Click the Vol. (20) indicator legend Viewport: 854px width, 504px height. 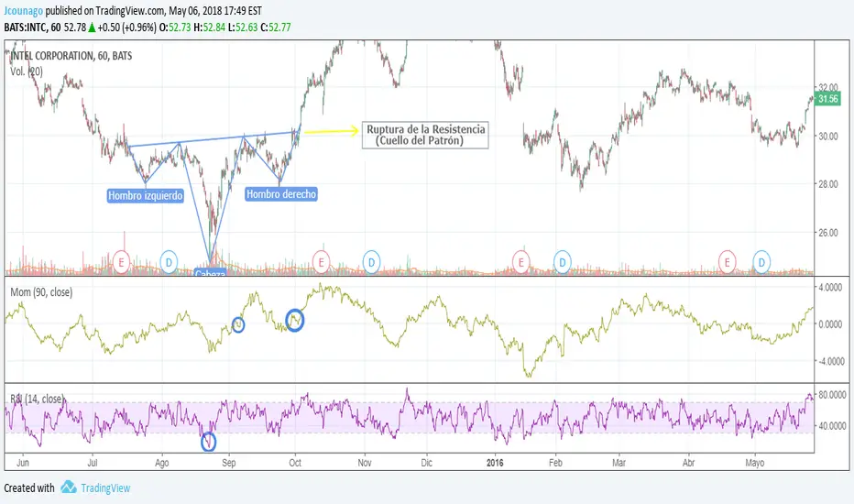[x=27, y=71]
